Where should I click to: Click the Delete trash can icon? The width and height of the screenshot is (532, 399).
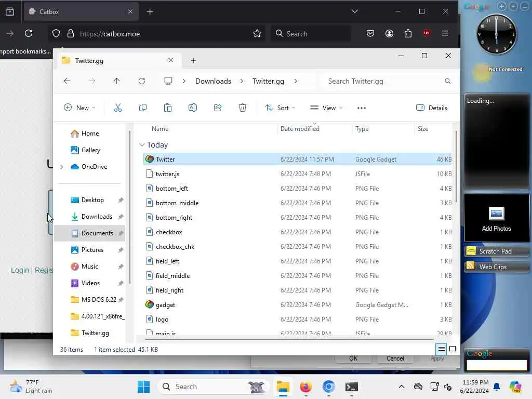click(x=242, y=108)
